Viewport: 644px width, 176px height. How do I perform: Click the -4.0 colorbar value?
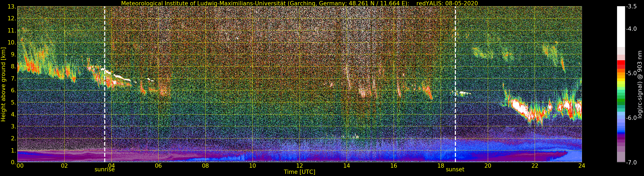tap(631, 29)
